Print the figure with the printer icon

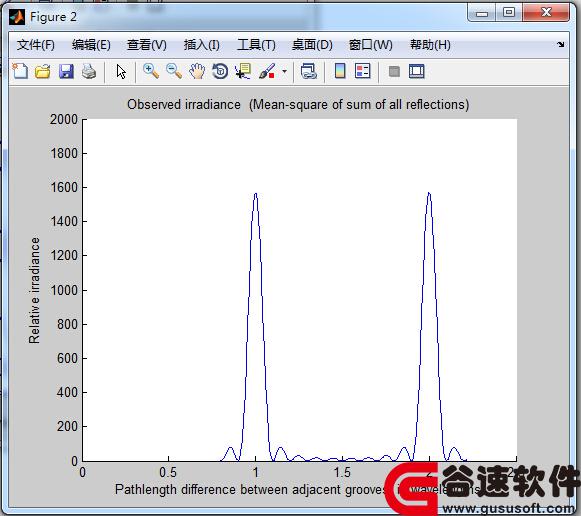89,71
